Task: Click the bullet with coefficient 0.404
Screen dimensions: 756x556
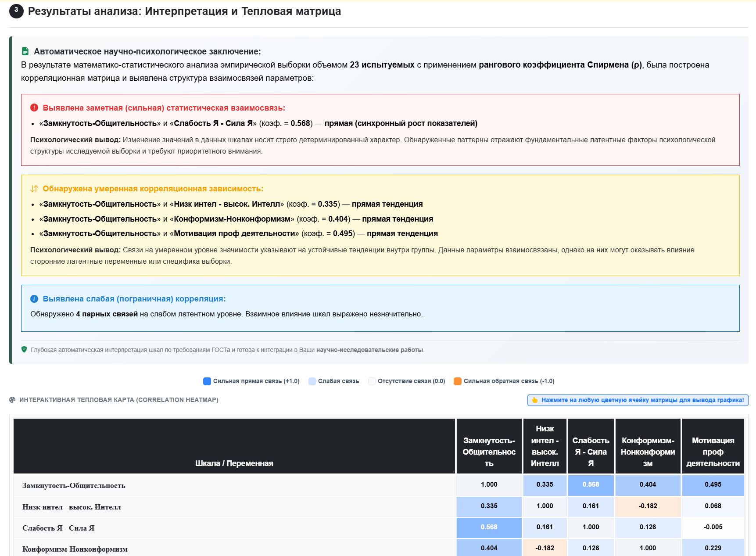Action: tap(236, 219)
